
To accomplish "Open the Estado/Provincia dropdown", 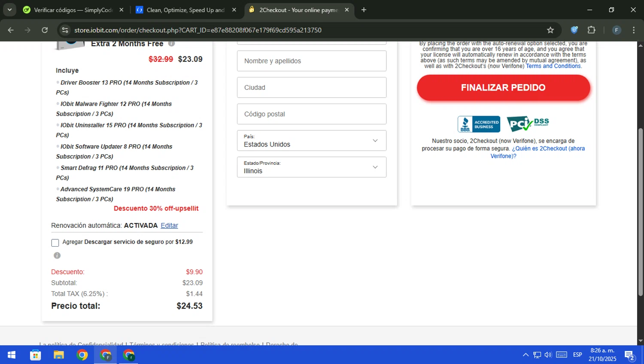I will pyautogui.click(x=312, y=167).
